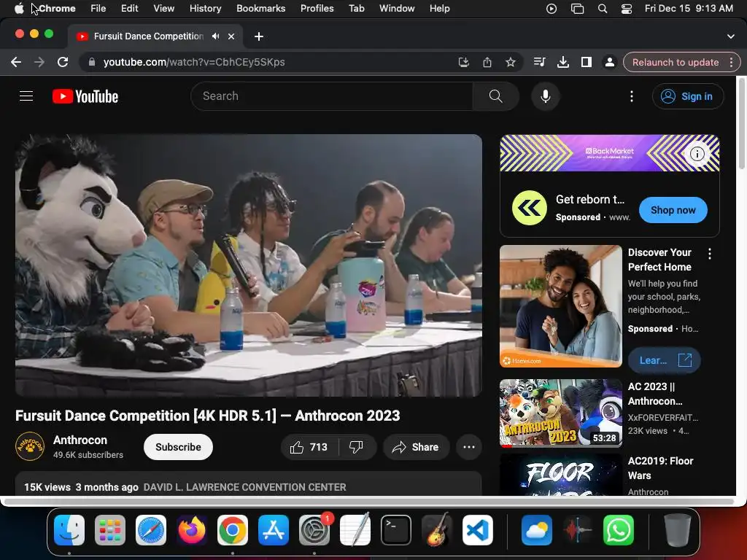The image size is (747, 560).
Task: Click the page vertical scrollbar
Action: (741, 124)
